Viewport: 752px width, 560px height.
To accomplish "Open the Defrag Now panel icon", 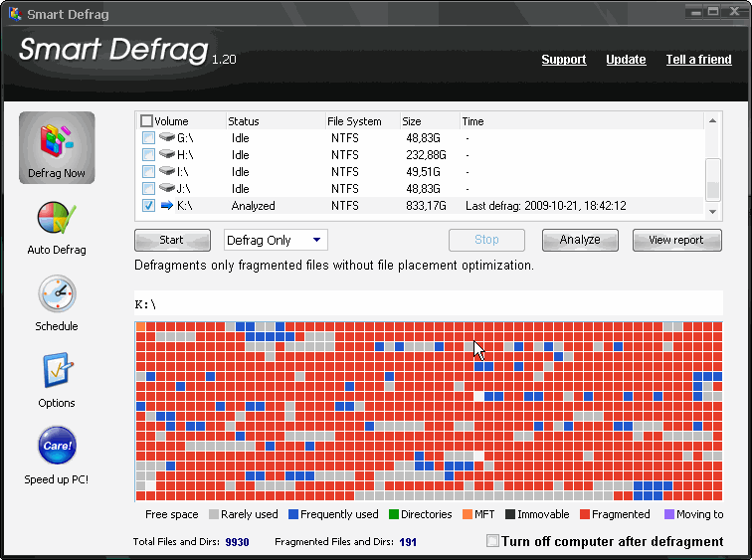I will click(x=57, y=141).
